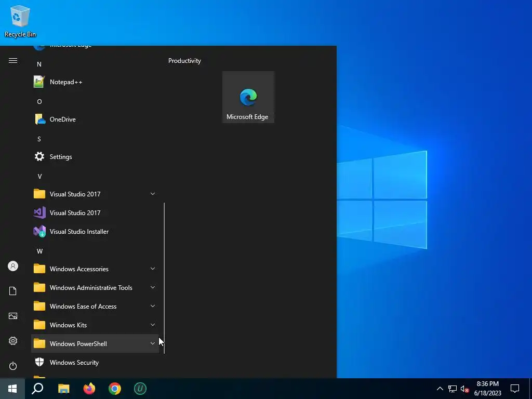Launch Google Chrome from the taskbar
Image resolution: width=532 pixels, height=399 pixels.
point(115,389)
